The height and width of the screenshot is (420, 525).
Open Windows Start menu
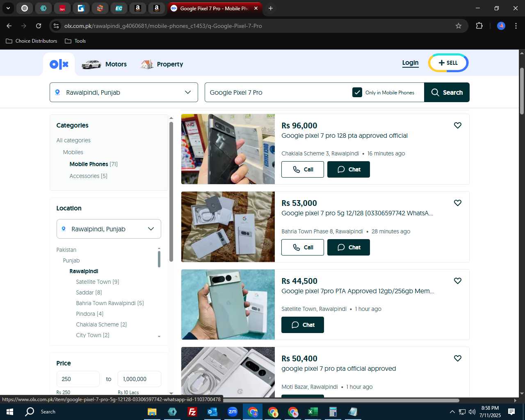(x=10, y=412)
